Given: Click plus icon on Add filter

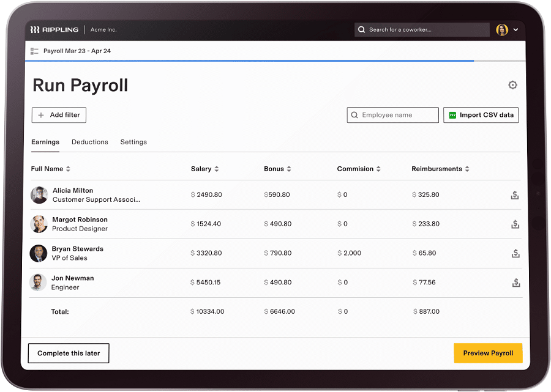Looking at the screenshot, I should (x=41, y=115).
